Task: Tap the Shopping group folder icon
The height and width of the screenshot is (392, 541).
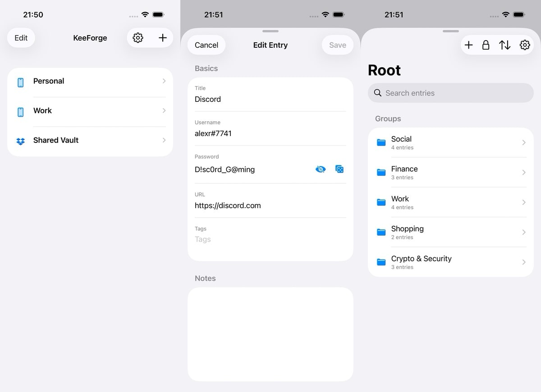Action: [x=381, y=232]
